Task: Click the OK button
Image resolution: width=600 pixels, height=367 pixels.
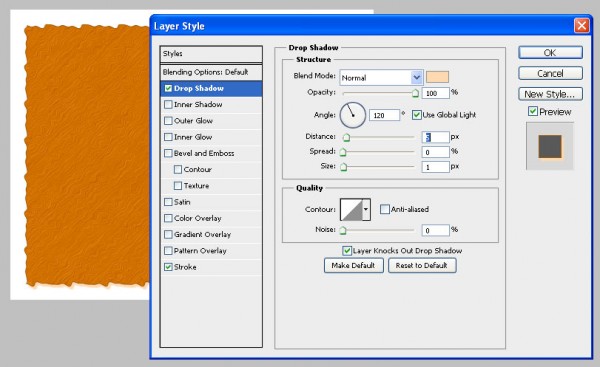Action: (550, 52)
